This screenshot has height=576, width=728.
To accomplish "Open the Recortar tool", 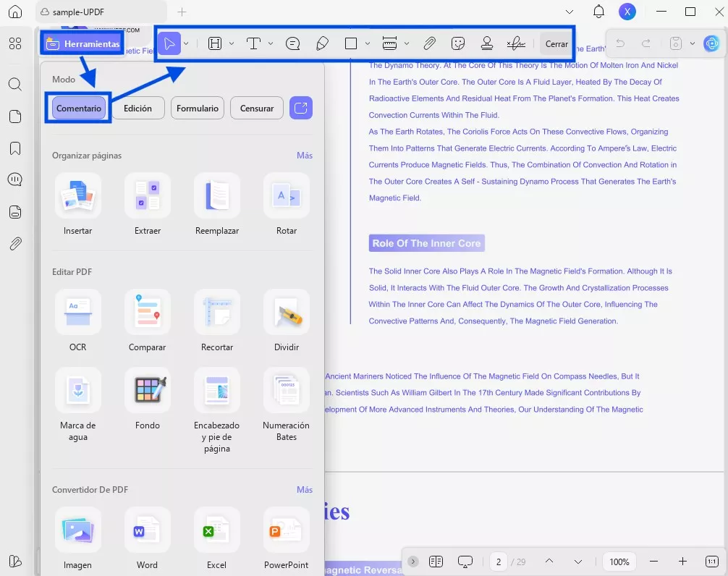I will 217,321.
